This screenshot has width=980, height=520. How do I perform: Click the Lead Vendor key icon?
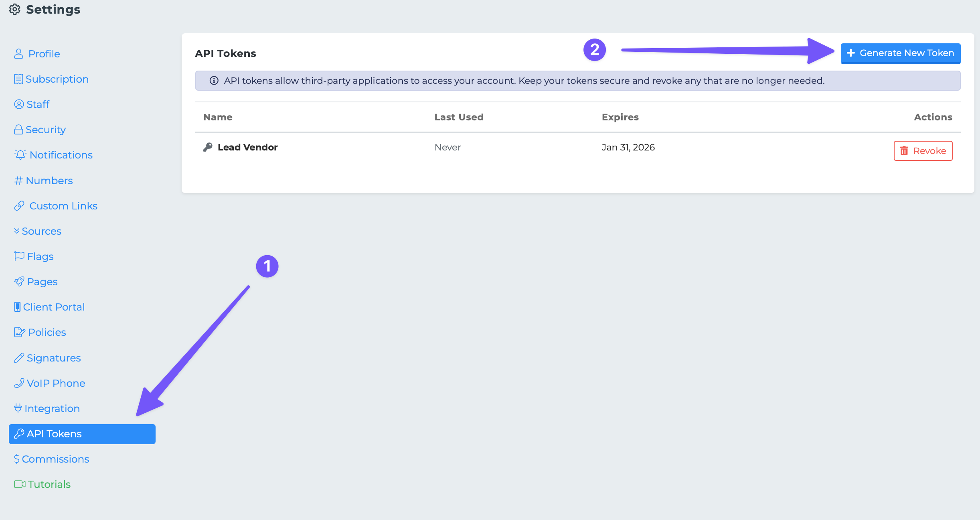click(x=208, y=147)
